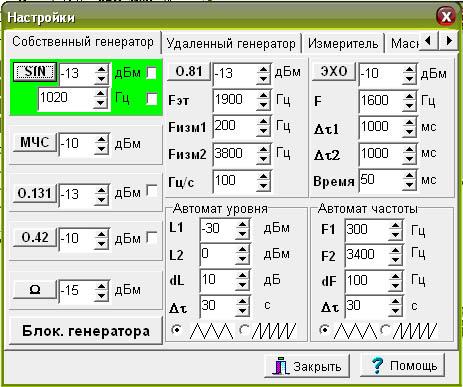Increase the ЭХО level -10 spinner
This screenshot has height=387, width=463.
[409, 69]
